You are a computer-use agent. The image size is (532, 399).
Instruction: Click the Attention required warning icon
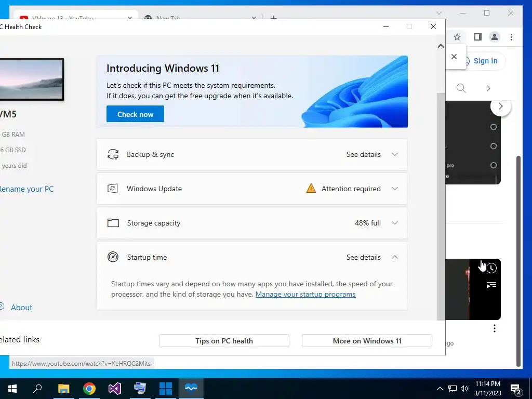click(x=311, y=188)
